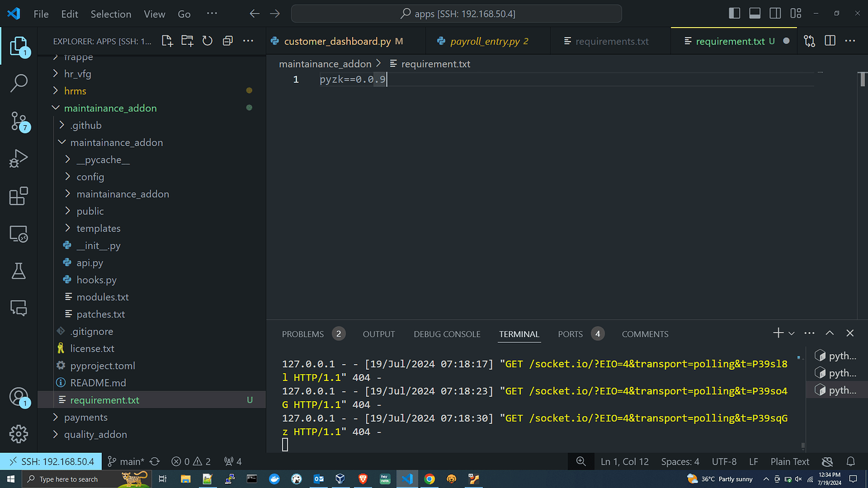This screenshot has width=868, height=488.
Task: Refresh the Explorer with its toolbar icon
Action: click(207, 40)
